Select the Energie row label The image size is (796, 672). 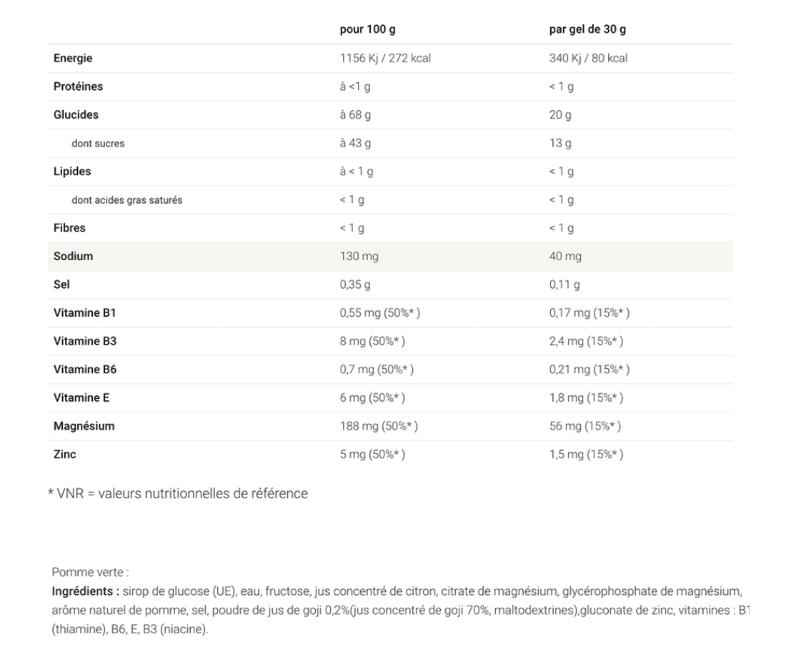point(73,59)
